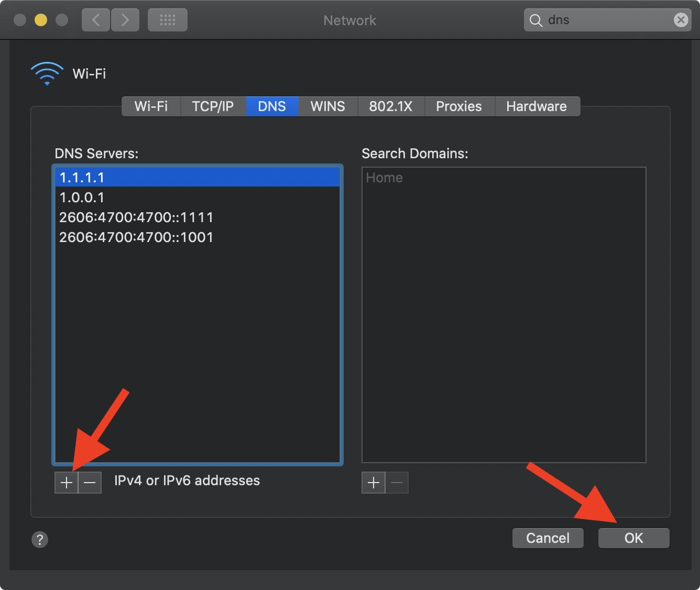Open the 802.1X tab

(390, 106)
